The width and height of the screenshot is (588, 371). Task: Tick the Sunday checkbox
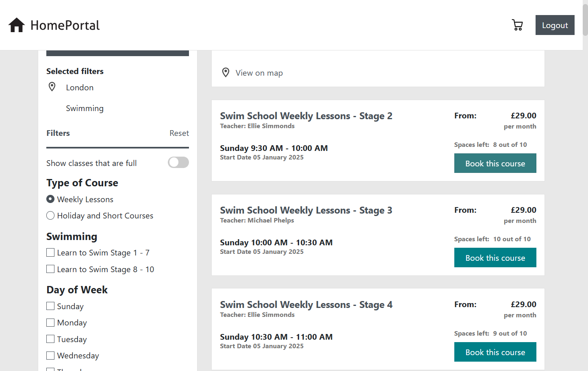pos(50,306)
